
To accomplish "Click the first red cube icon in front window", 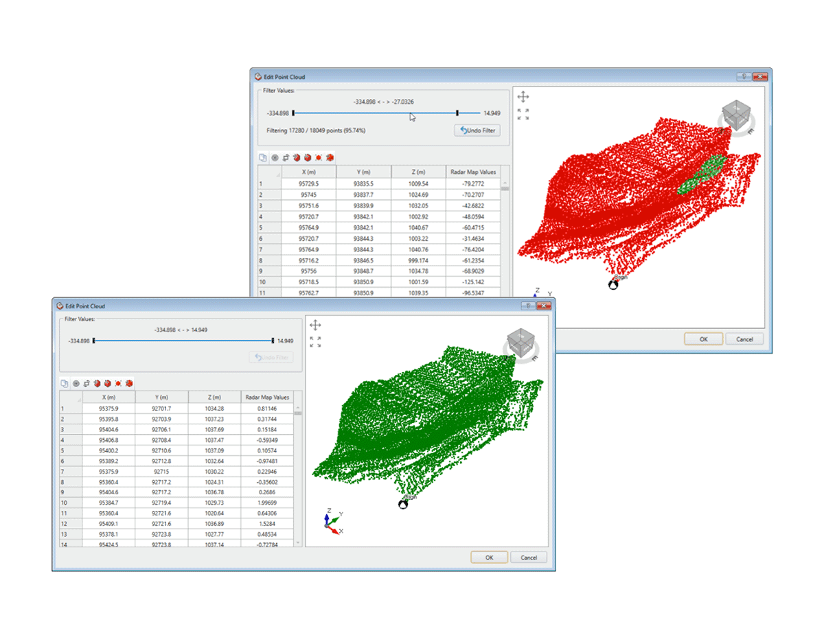I will [98, 383].
